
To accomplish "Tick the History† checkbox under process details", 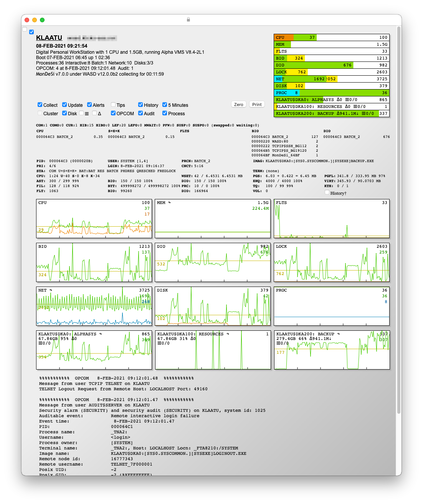I will (x=327, y=192).
